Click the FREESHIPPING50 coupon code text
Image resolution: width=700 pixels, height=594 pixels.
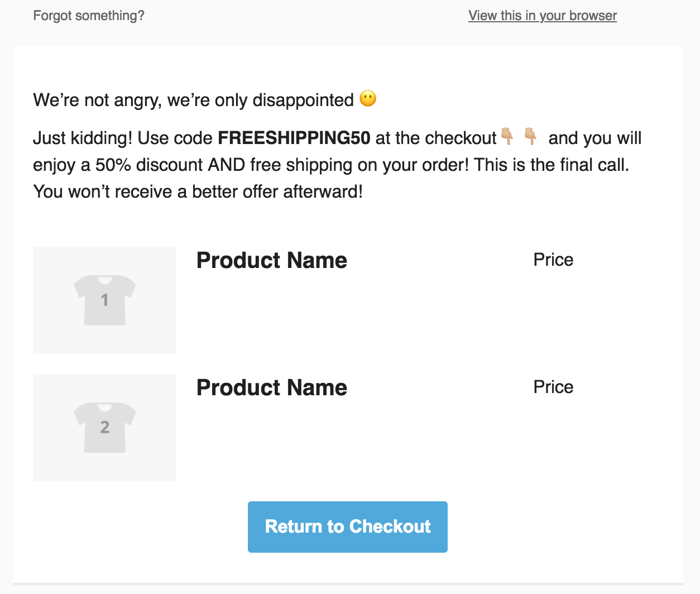[294, 138]
